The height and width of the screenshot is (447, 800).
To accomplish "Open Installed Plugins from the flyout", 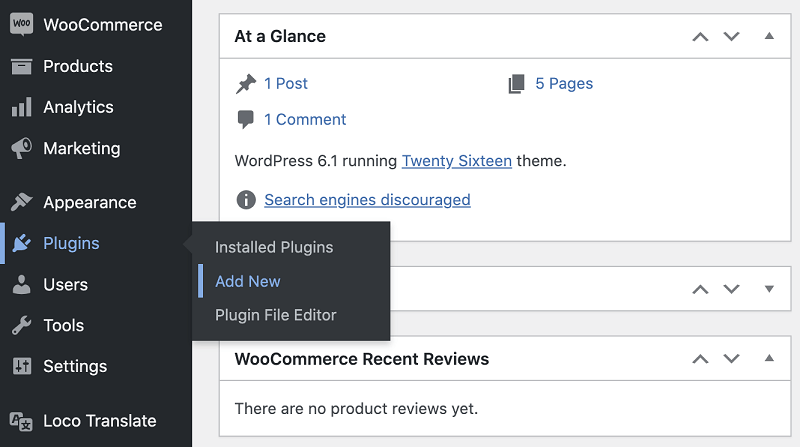I will click(x=274, y=247).
